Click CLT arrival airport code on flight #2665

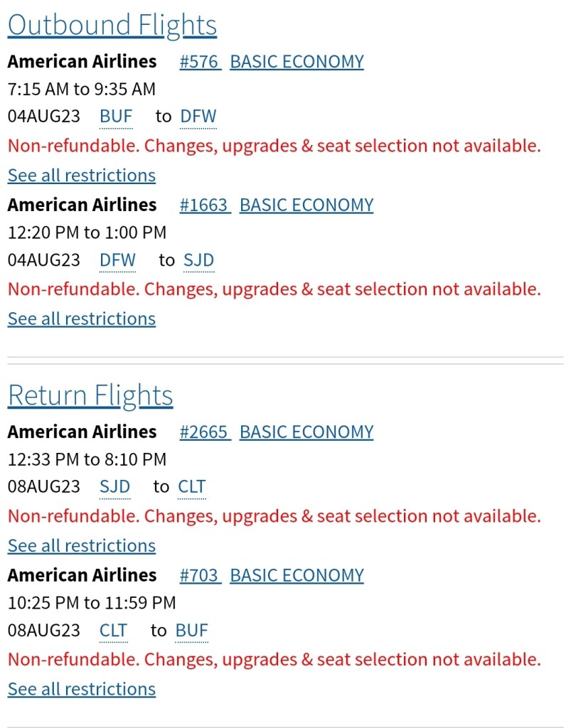click(191, 487)
